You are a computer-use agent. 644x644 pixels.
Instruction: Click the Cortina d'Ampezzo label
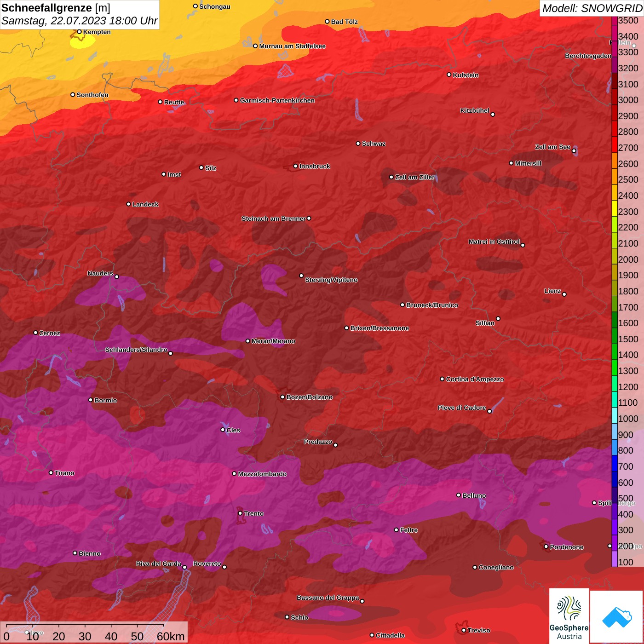tap(475, 379)
